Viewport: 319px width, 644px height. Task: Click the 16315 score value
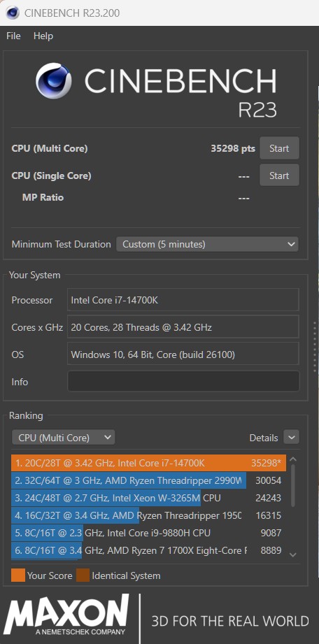pyautogui.click(x=269, y=515)
